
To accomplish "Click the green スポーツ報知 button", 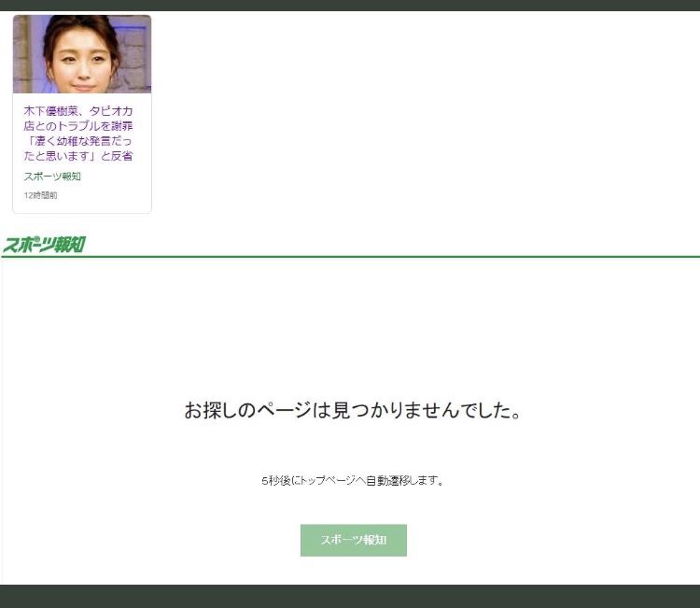I will coord(353,540).
